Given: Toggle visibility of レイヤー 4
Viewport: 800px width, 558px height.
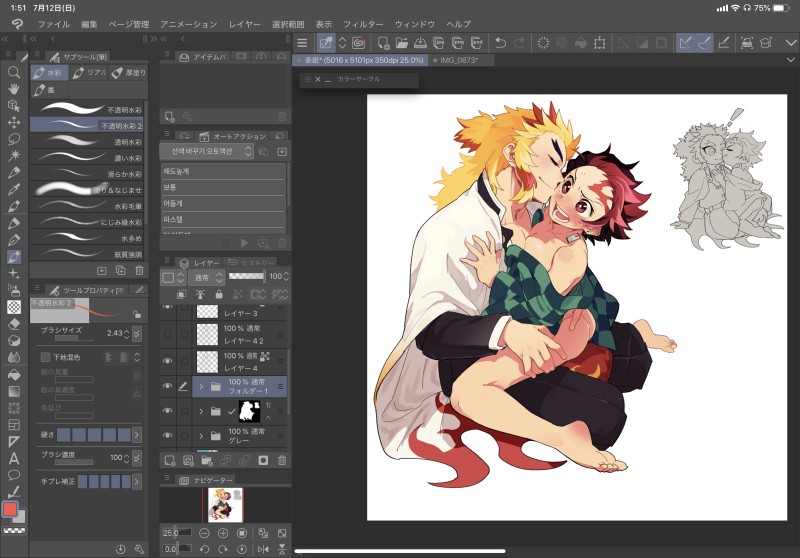Looking at the screenshot, I should pyautogui.click(x=167, y=360).
